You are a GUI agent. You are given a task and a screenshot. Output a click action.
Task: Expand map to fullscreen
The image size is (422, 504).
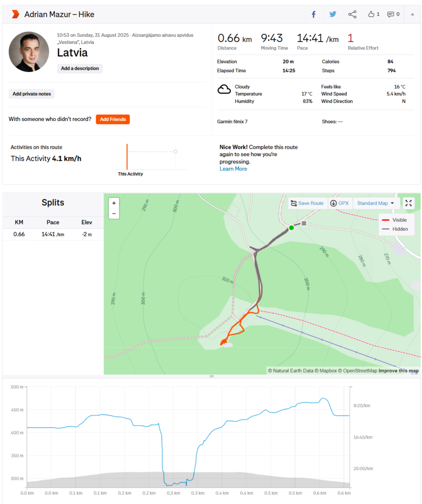coord(409,203)
